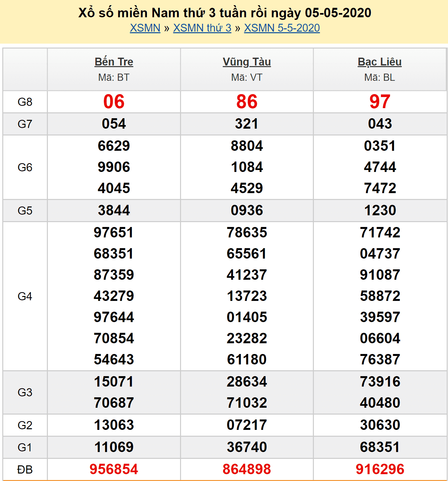The height and width of the screenshot is (481, 448).
Task: Click G5 number 1230
Action: point(380,210)
